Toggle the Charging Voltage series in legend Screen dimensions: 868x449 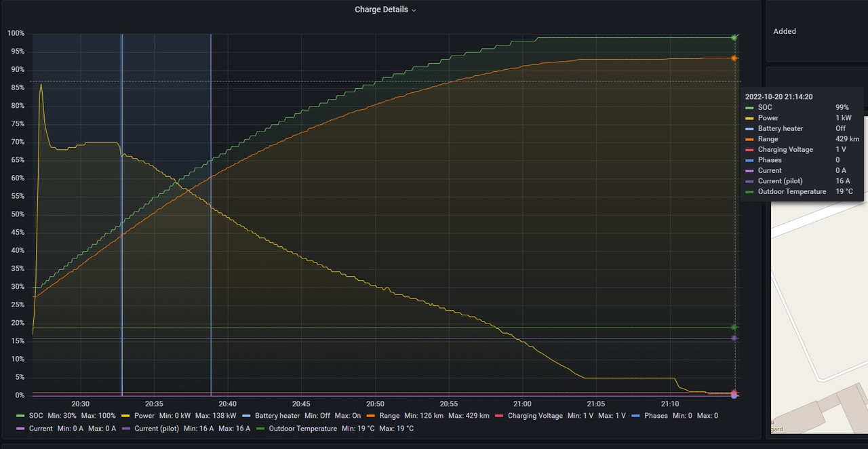coord(535,416)
